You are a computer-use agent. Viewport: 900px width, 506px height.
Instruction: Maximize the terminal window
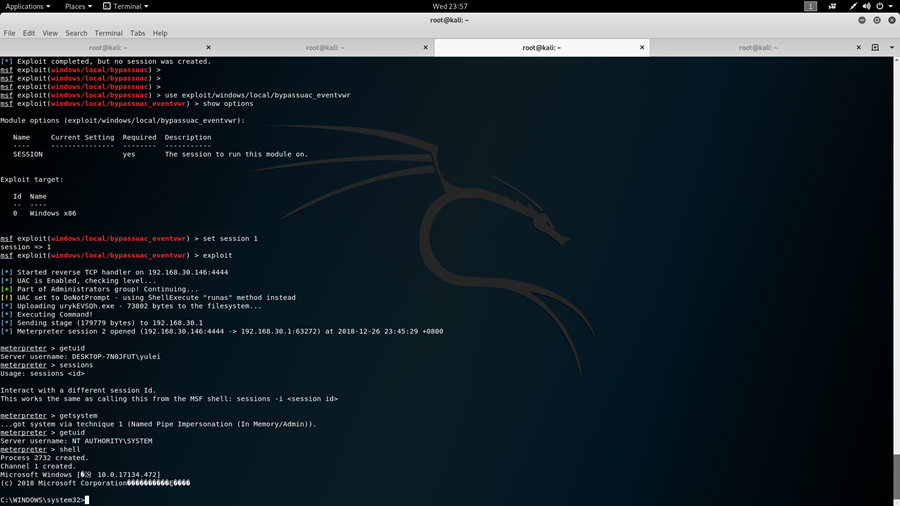[x=876, y=20]
